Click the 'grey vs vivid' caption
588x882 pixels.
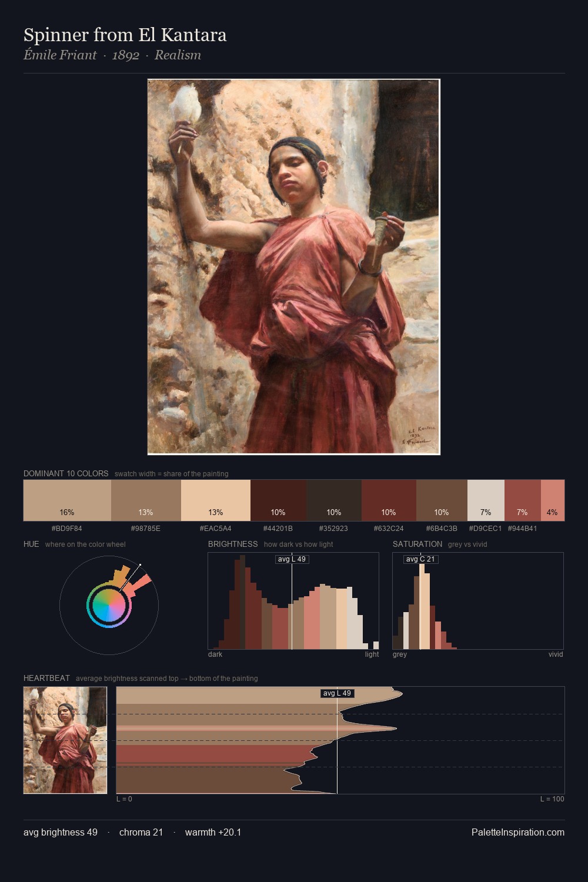tap(467, 544)
